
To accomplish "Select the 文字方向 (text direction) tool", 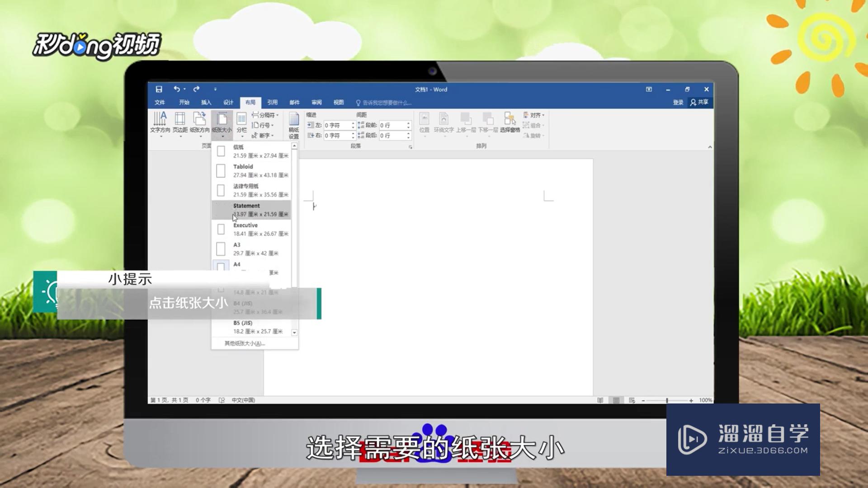I will click(160, 123).
